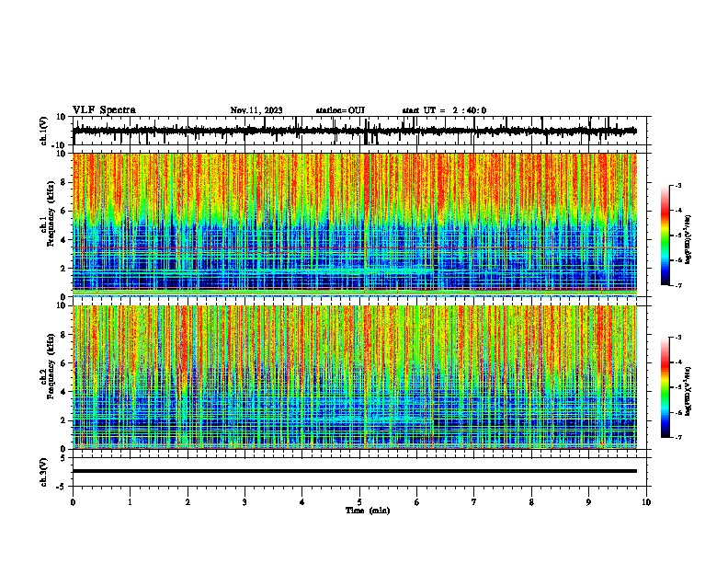
Task: Click time axis tick label "7"
Action: pos(474,502)
